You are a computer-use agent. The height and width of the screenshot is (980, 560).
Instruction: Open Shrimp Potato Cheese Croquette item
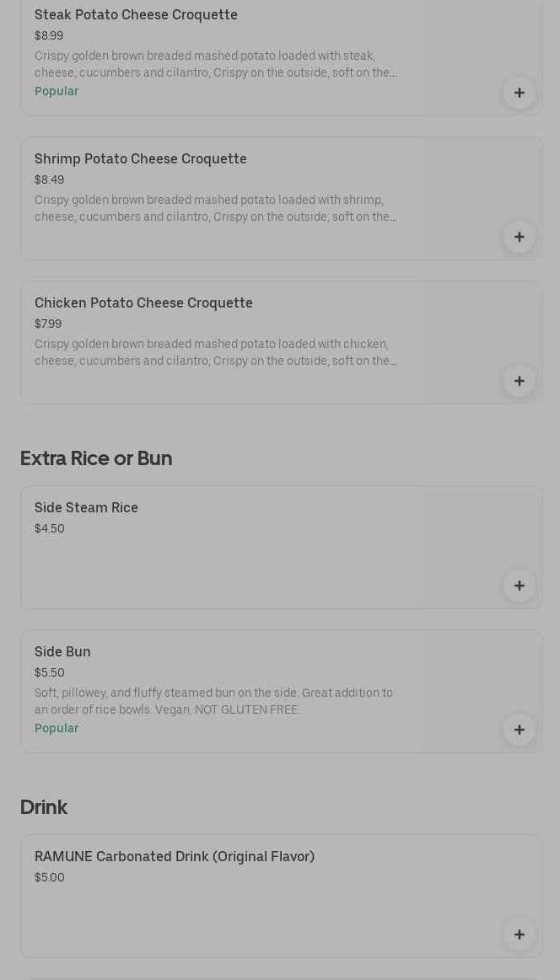(x=141, y=159)
